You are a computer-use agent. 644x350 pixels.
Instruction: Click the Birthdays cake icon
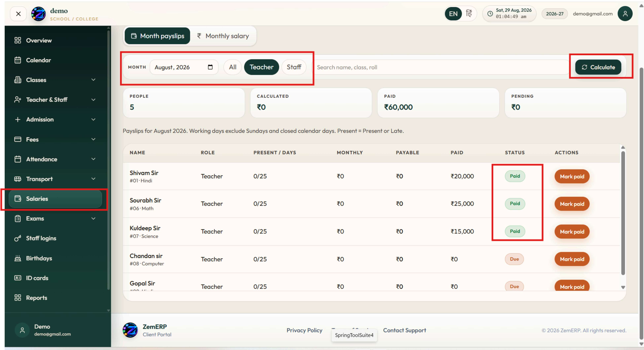[17, 258]
